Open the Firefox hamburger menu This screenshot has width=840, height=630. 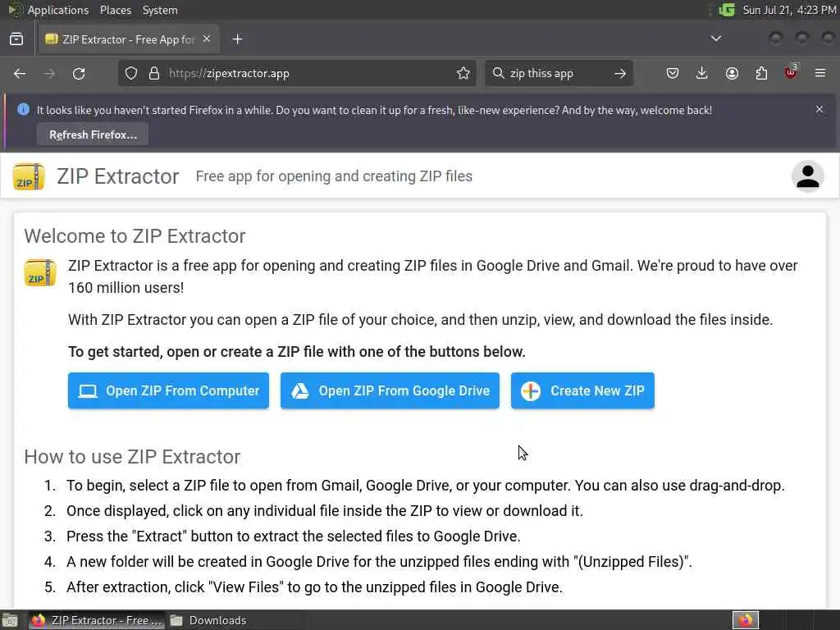click(820, 73)
